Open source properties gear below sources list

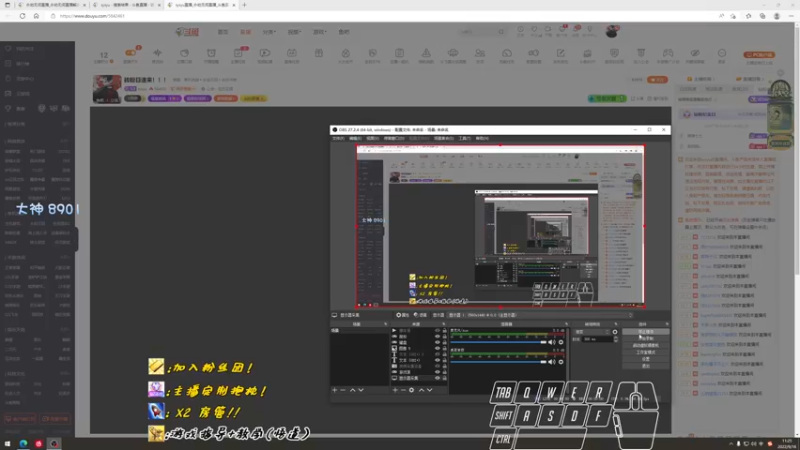(x=412, y=390)
